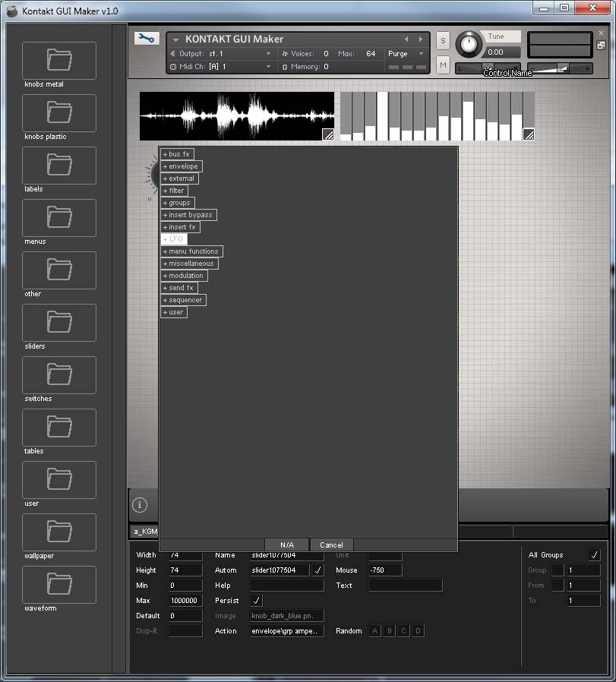
Task: Click the info icon
Action: pos(140,505)
